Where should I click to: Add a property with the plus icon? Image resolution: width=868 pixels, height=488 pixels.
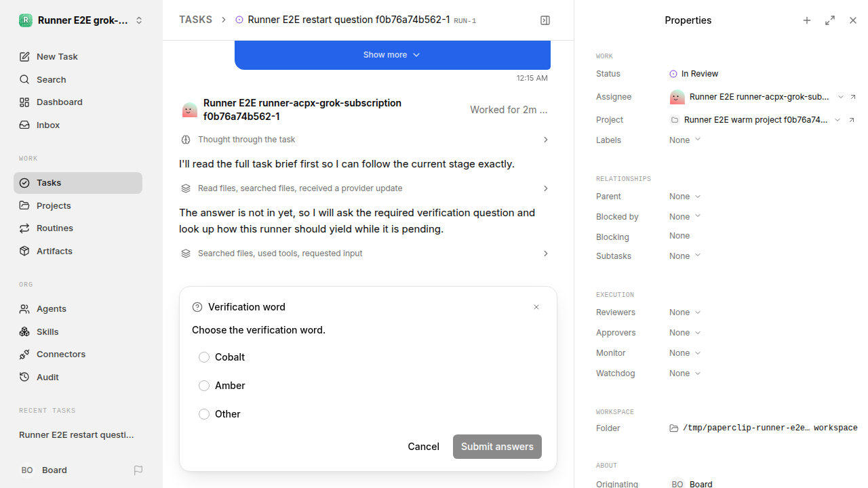pos(807,20)
